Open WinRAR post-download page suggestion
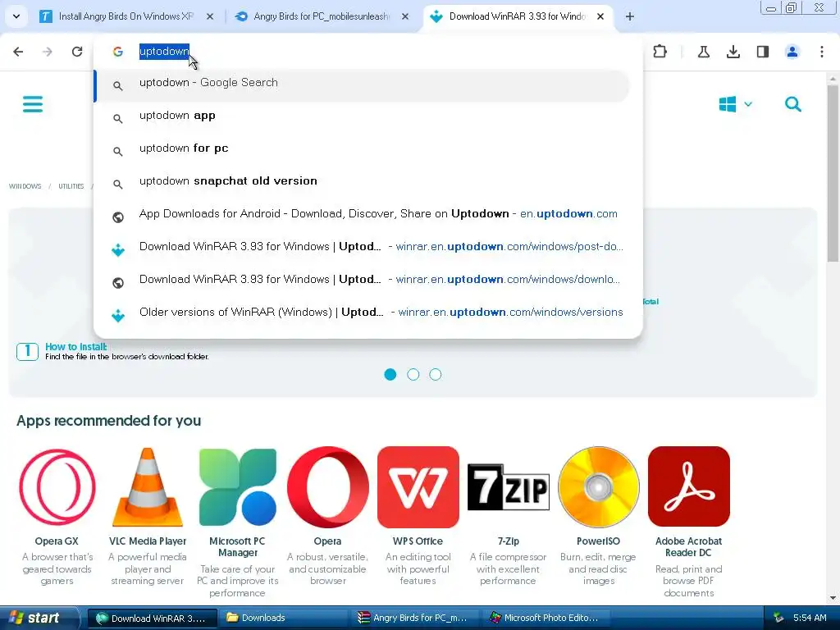 [x=362, y=247]
